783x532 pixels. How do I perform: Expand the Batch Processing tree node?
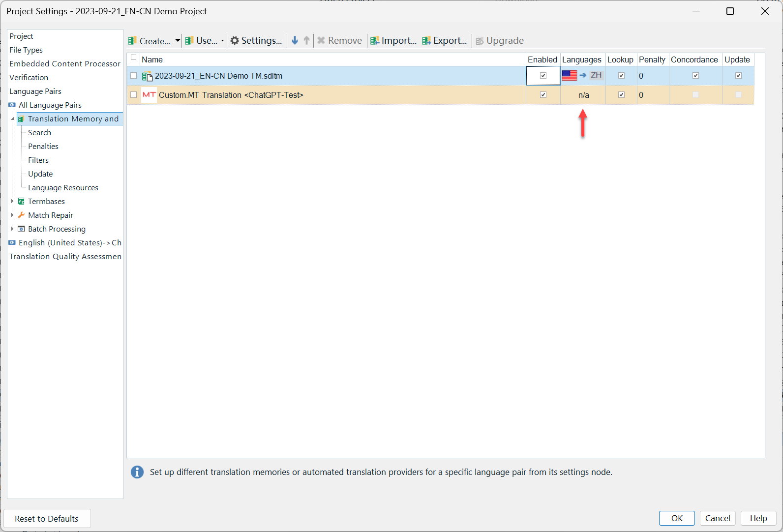(12, 229)
